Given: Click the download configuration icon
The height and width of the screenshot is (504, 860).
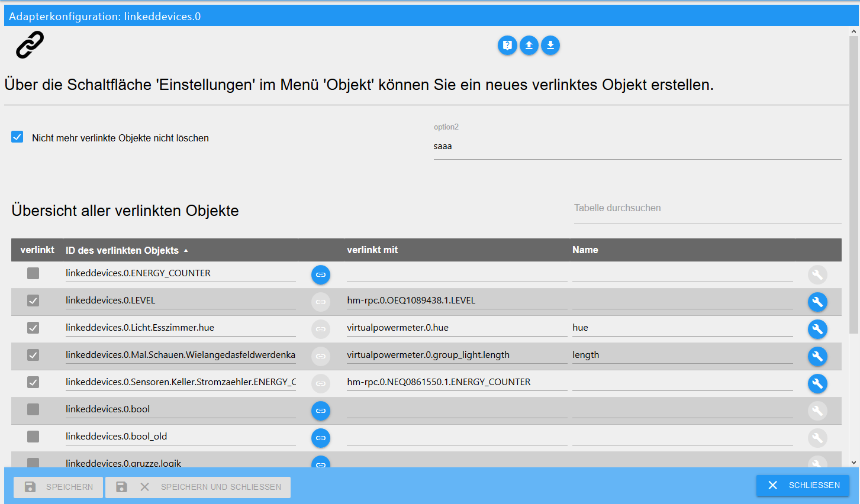Looking at the screenshot, I should [550, 46].
